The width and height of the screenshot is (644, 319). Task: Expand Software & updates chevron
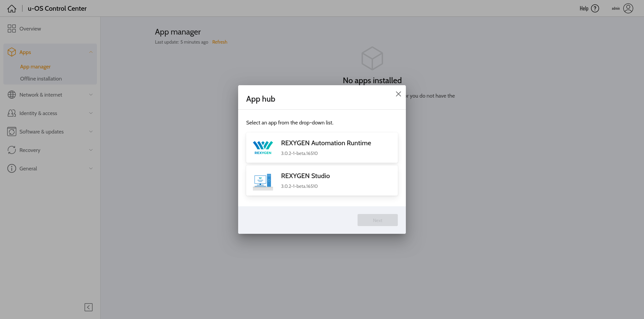pyautogui.click(x=91, y=131)
